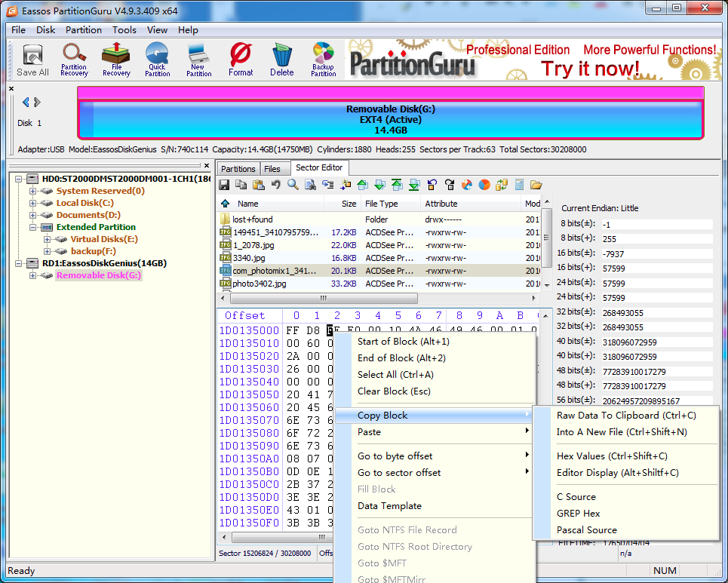Open the Tools menu
The image size is (728, 583).
124,29
